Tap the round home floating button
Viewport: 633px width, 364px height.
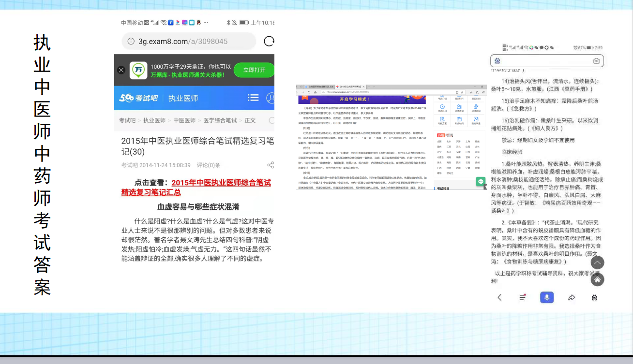coord(597,279)
